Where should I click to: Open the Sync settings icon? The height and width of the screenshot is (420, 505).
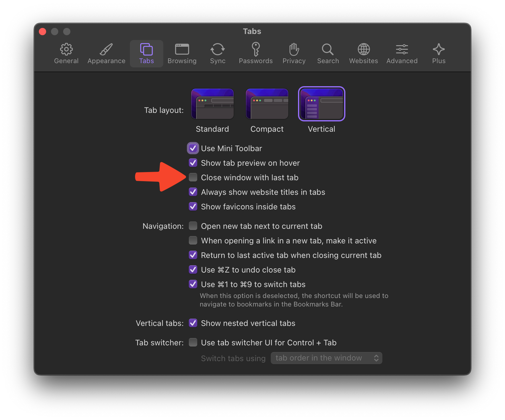[218, 53]
